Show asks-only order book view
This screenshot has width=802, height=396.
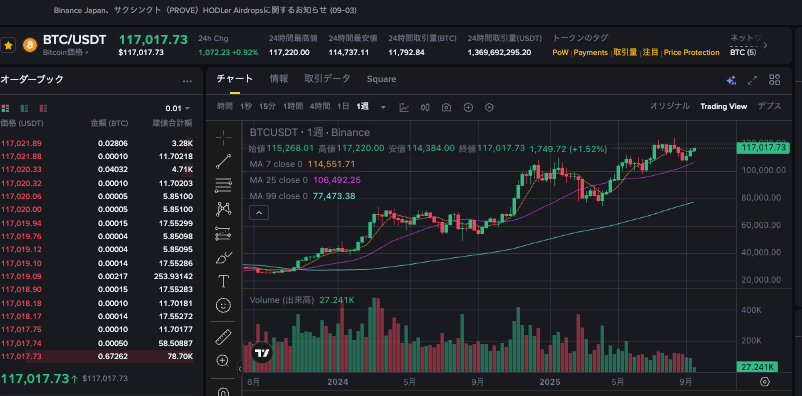click(x=43, y=108)
